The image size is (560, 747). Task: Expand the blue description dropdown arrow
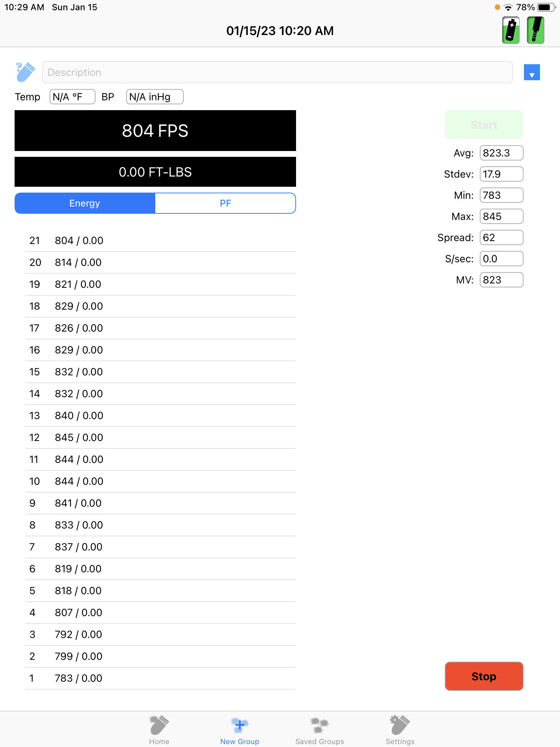(532, 72)
